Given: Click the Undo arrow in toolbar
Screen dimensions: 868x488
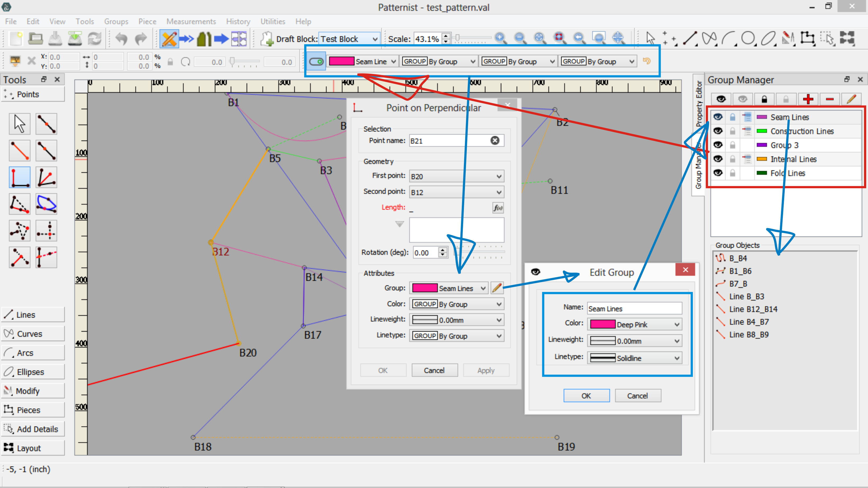Looking at the screenshot, I should tap(121, 39).
